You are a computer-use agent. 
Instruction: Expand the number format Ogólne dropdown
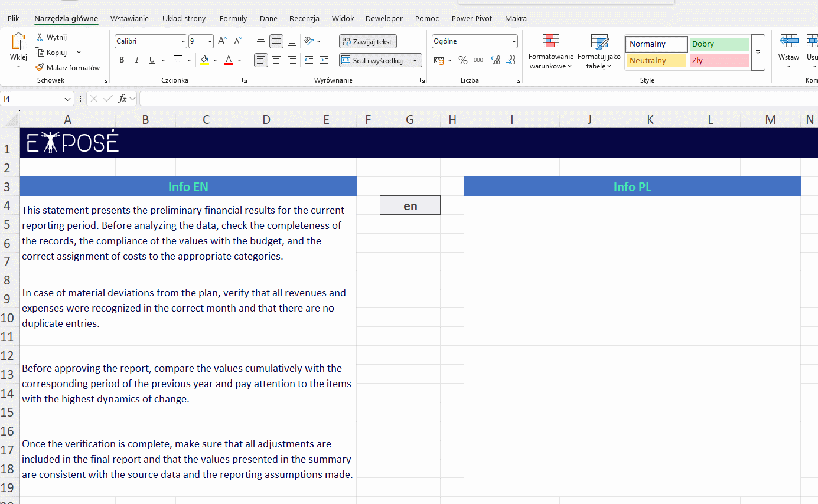[514, 41]
